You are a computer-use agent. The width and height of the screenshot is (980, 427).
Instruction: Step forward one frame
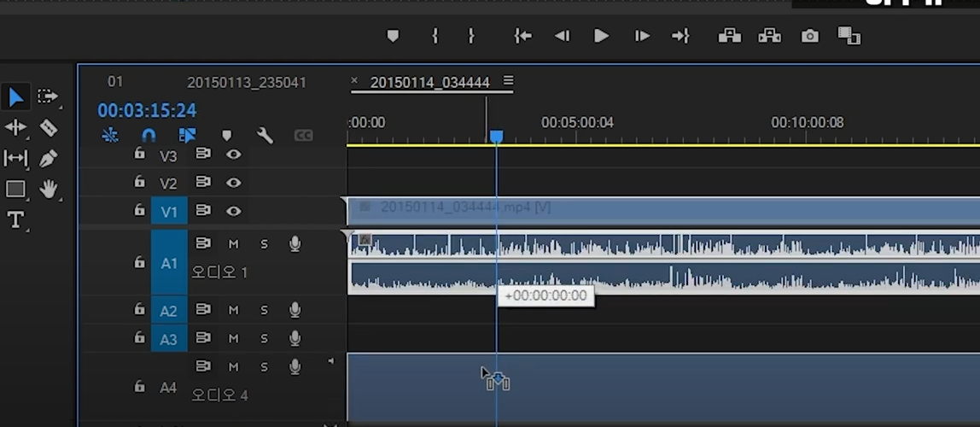[642, 36]
